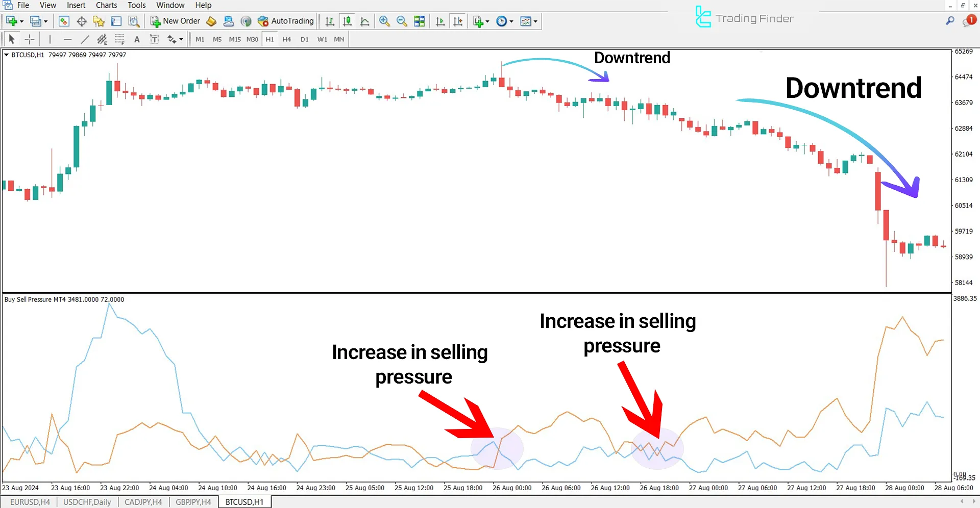Open the New Chart symbol dropdown
The height and width of the screenshot is (508, 980).
21,21
